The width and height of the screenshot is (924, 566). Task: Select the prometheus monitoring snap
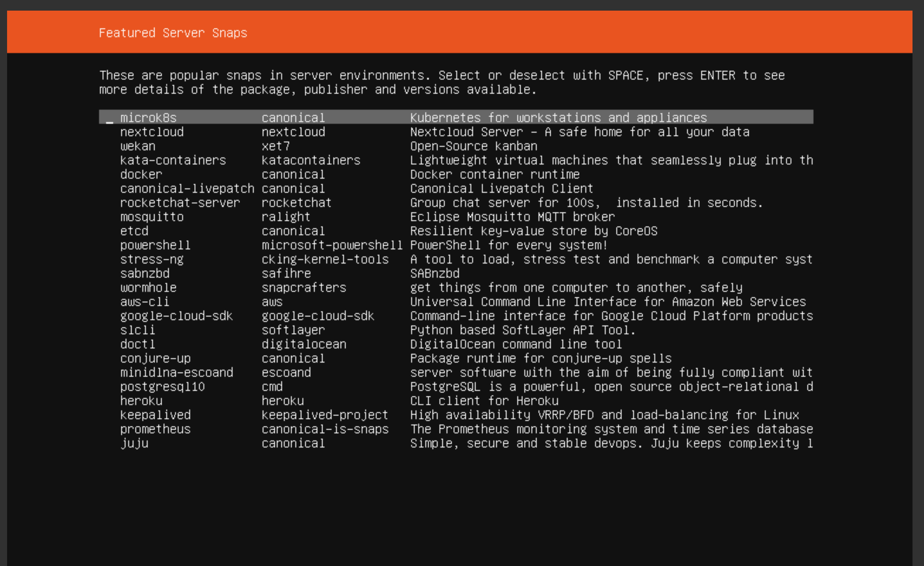[x=155, y=429]
